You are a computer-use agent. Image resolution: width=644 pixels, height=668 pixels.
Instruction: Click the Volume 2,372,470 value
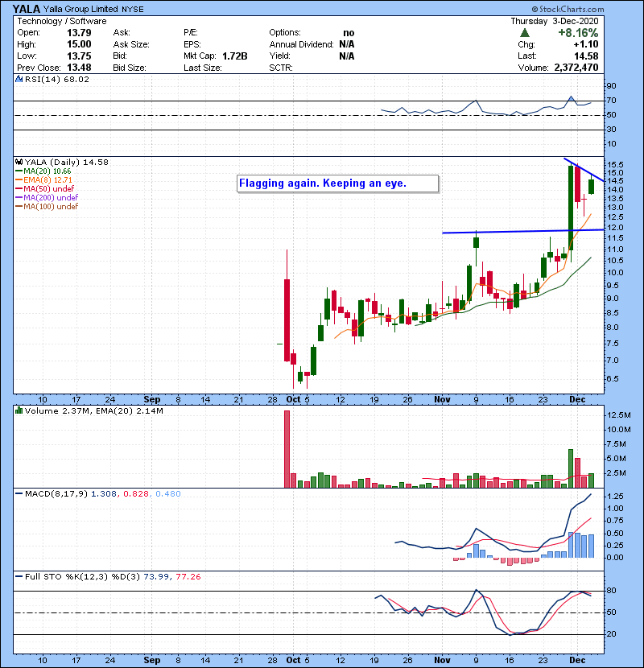576,68
